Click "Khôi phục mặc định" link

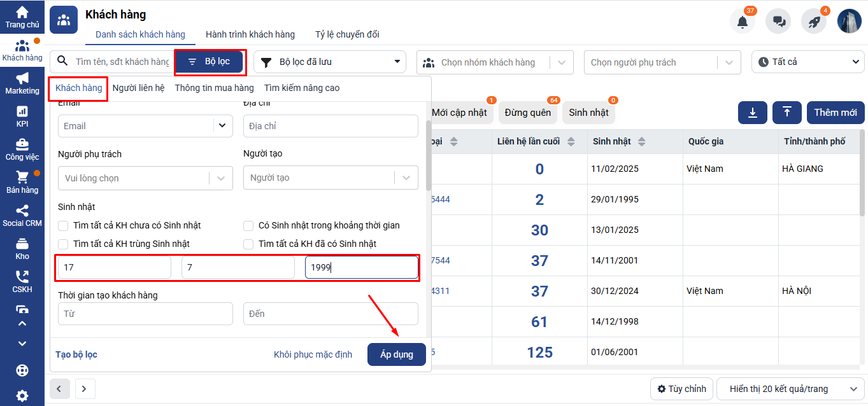pos(313,354)
